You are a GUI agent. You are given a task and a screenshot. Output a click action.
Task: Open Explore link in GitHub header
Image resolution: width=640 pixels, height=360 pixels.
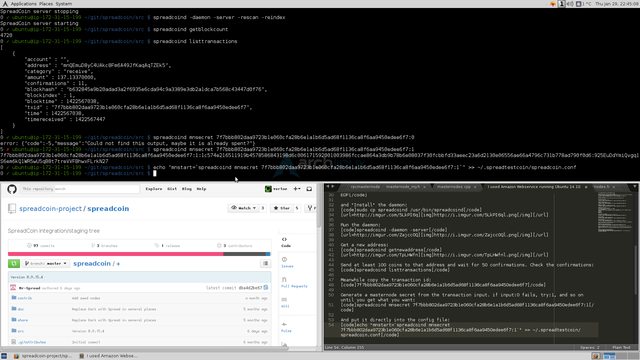pyautogui.click(x=154, y=189)
